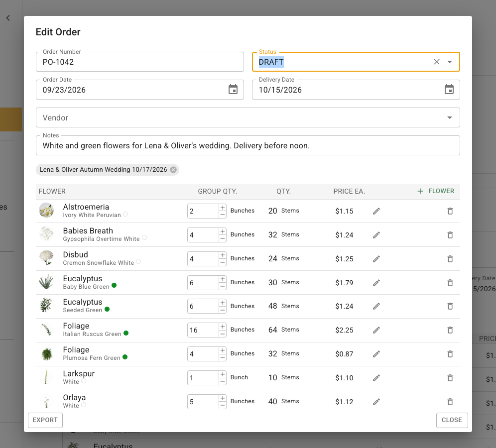Image resolution: width=496 pixels, height=448 pixels.
Task: Edit price for Orlaya row
Action: pos(376,402)
